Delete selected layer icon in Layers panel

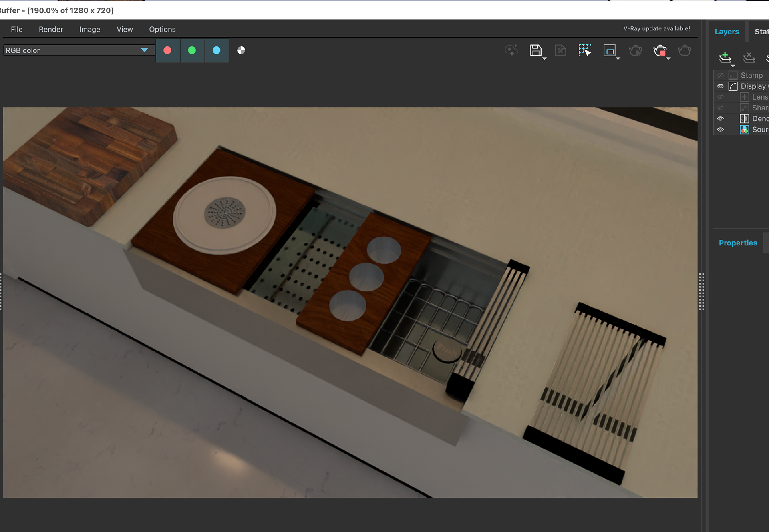pyautogui.click(x=749, y=57)
